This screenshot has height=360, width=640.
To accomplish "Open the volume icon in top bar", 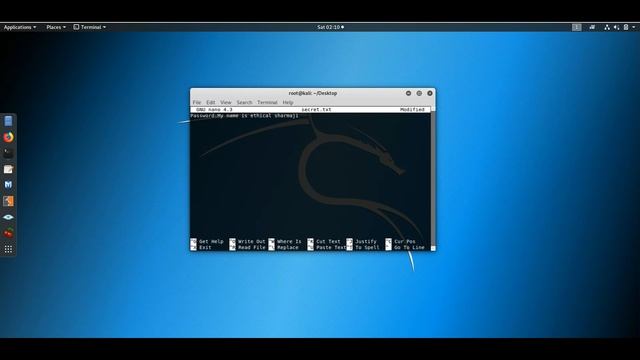I will pos(616,27).
